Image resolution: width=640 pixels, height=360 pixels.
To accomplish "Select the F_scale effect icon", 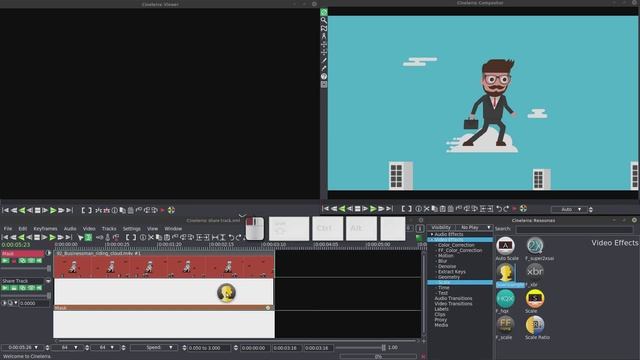I will [x=505, y=325].
